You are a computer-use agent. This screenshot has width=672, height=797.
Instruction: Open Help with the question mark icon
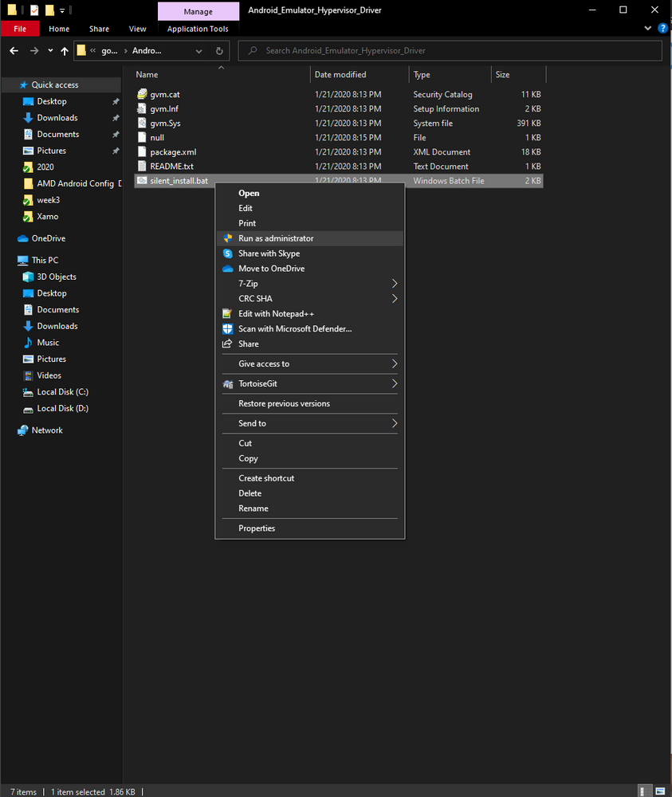pyautogui.click(x=662, y=29)
